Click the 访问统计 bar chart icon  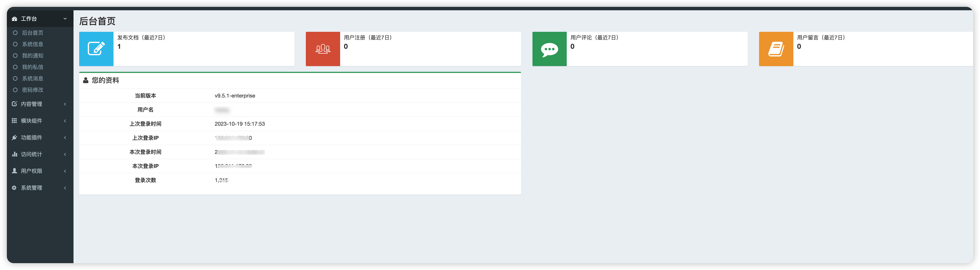point(14,154)
